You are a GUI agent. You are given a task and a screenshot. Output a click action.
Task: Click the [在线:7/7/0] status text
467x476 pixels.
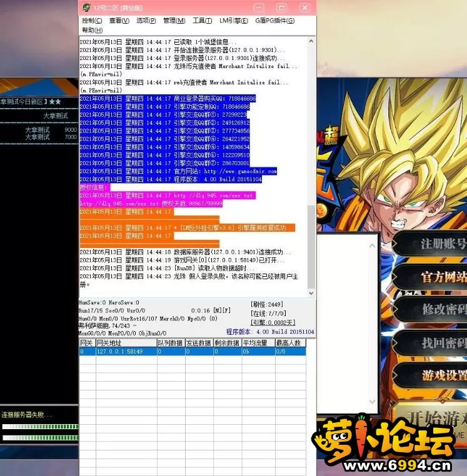[268, 314]
